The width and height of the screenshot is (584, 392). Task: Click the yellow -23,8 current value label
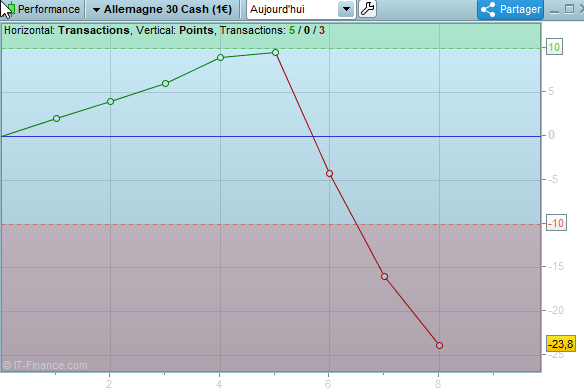pyautogui.click(x=561, y=344)
